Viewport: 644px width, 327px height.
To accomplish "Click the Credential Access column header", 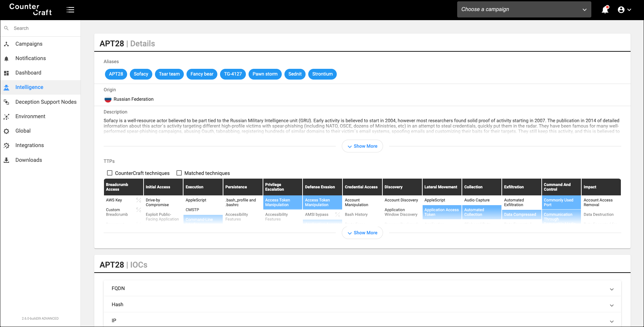I will pos(362,187).
